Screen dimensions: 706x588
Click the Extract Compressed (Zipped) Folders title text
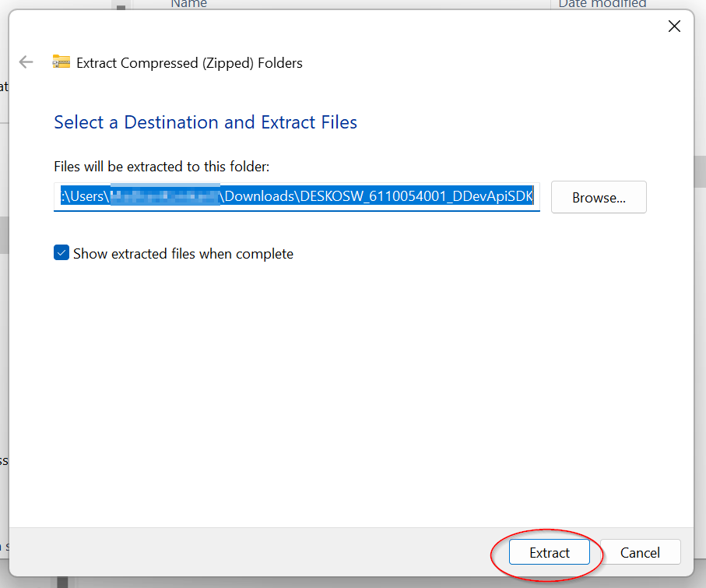[188, 63]
